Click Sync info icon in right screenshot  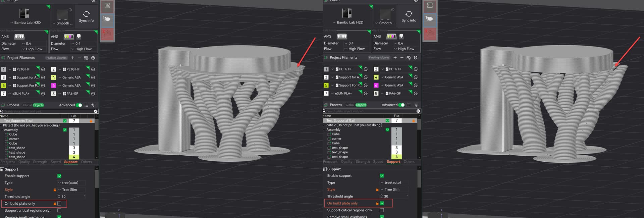tap(409, 13)
